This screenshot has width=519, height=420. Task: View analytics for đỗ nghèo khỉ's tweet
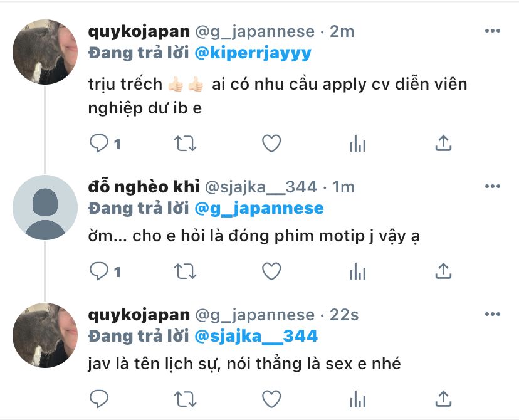tap(357, 271)
